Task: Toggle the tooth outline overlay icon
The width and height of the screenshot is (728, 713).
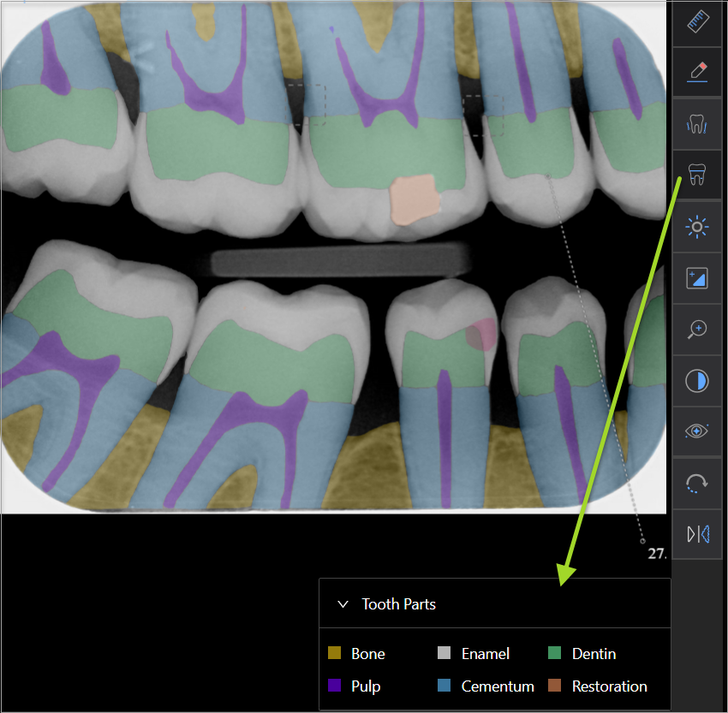Action: (697, 124)
